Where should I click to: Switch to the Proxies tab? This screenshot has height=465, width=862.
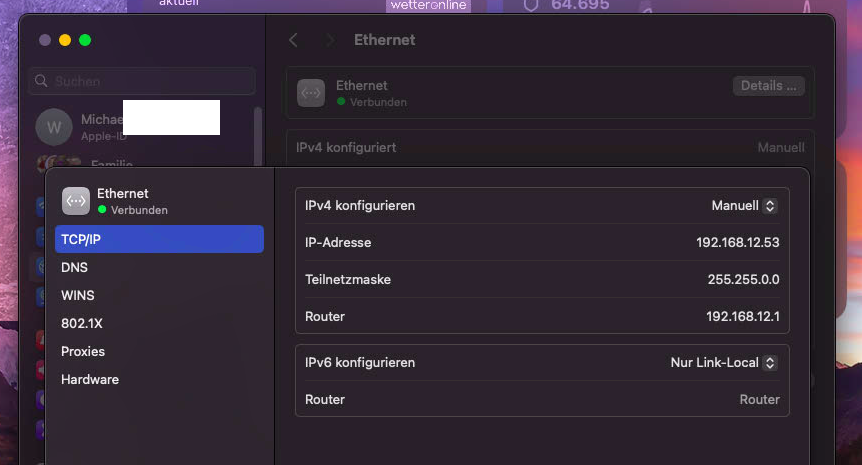(83, 351)
